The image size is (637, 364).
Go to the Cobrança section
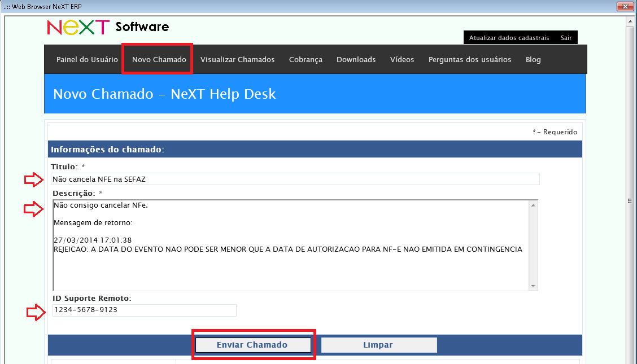point(306,59)
